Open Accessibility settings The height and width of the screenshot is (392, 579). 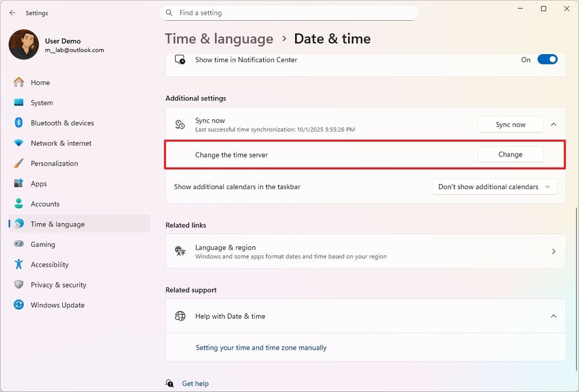(x=49, y=264)
